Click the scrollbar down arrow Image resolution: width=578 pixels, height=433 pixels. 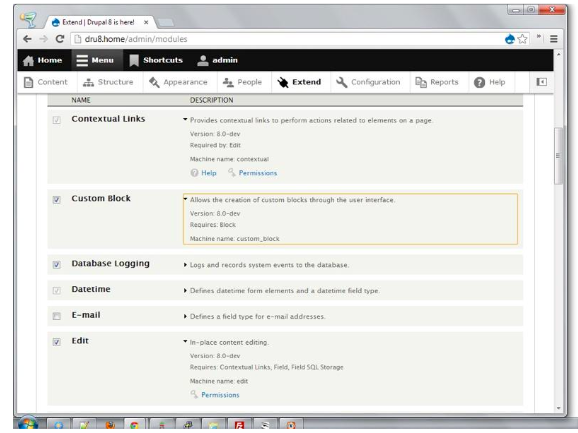pos(558,408)
